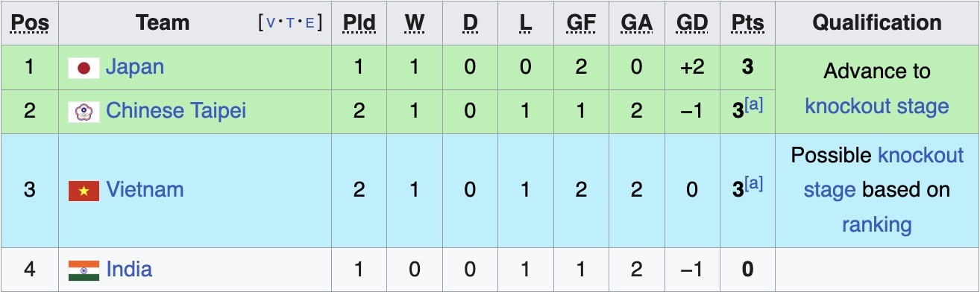Open footnote [a] next to Chinese Taipei points

(x=754, y=105)
